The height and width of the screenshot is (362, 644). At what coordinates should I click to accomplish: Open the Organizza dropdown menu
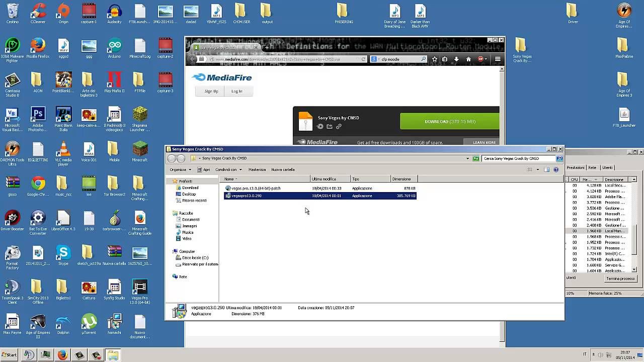tap(180, 169)
